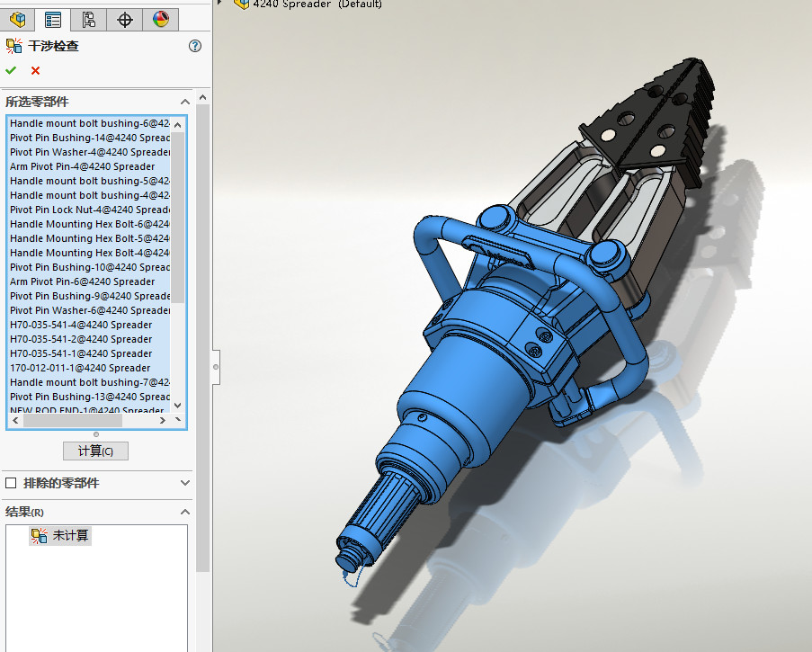Click the component list vertical scrollbar thumb
The width and height of the screenshot is (812, 652).
click(x=178, y=218)
